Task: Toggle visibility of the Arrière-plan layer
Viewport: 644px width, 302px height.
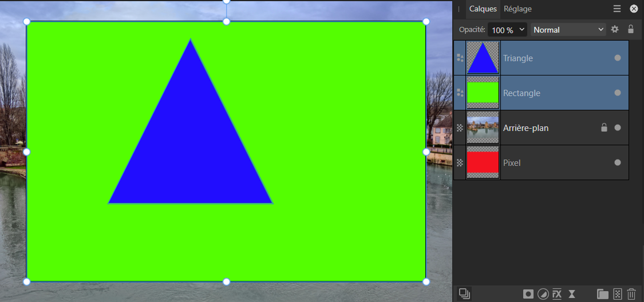Action: [x=617, y=128]
